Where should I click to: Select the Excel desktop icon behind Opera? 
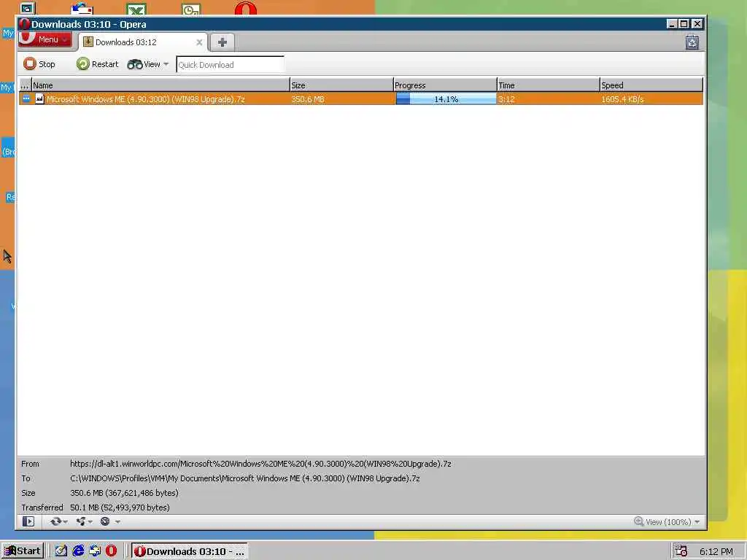coord(136,9)
